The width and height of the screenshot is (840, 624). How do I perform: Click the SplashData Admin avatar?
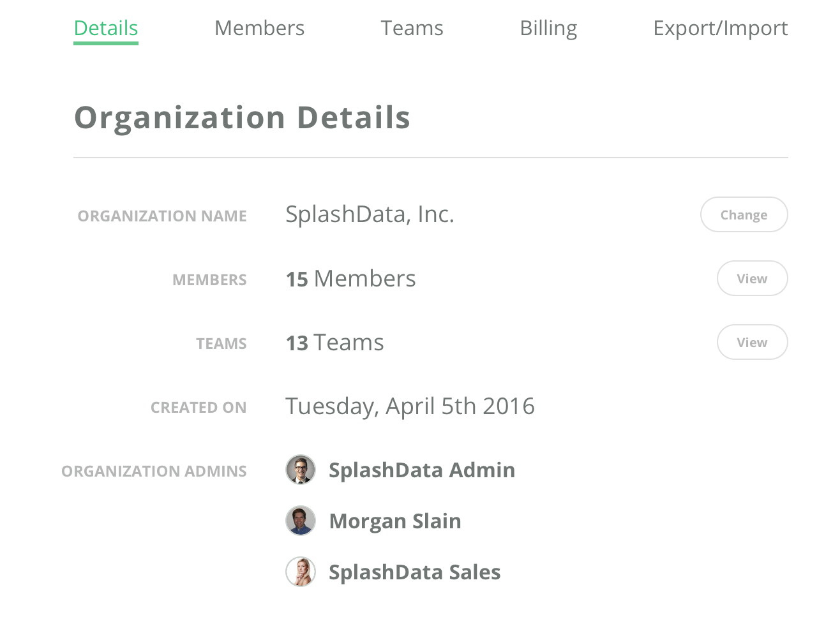point(300,470)
